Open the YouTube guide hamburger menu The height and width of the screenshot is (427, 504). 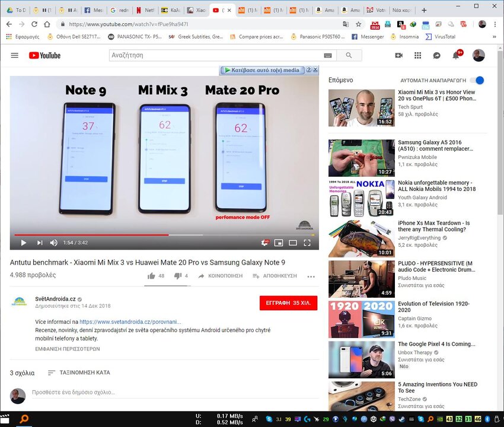pos(14,55)
